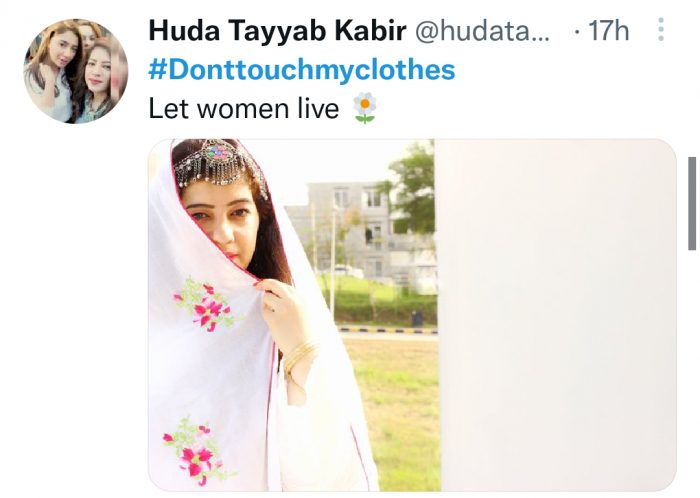Click the jeweled headpiece in the photo
The height and width of the screenshot is (498, 700).
(x=217, y=163)
